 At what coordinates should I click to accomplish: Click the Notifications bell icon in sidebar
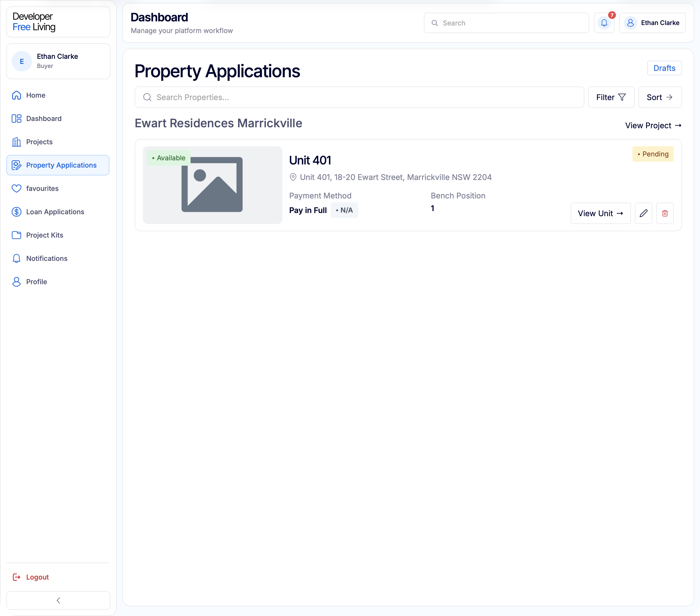(17, 258)
